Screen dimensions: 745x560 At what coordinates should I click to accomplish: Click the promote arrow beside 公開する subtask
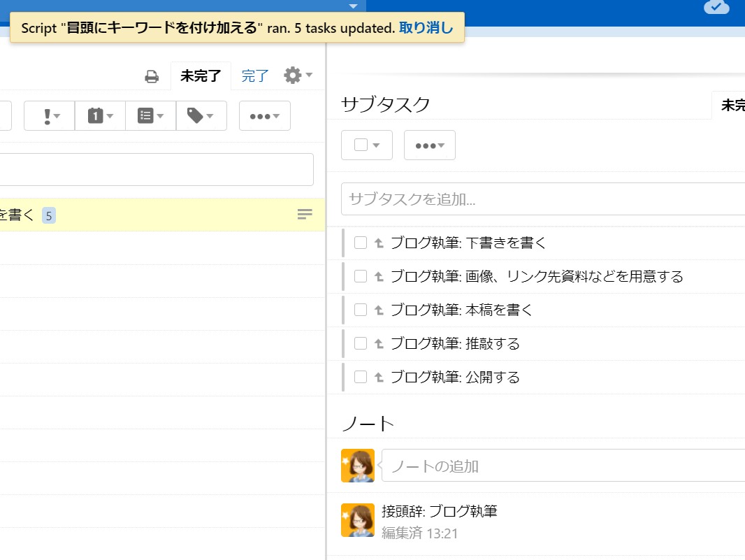[379, 378]
